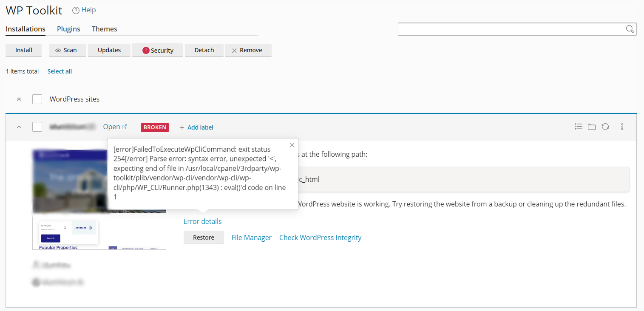
Task: Click the '1 items total' text
Action: [x=22, y=71]
